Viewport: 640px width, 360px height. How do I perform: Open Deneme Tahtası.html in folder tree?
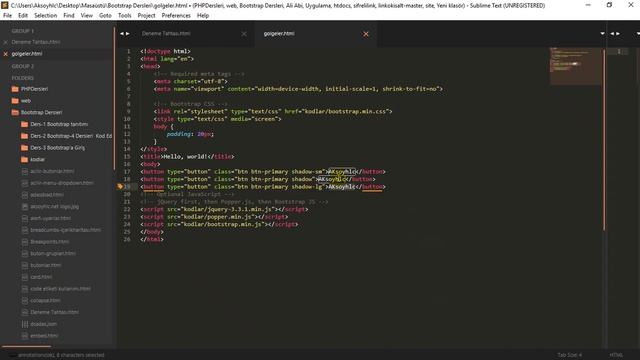[55, 313]
